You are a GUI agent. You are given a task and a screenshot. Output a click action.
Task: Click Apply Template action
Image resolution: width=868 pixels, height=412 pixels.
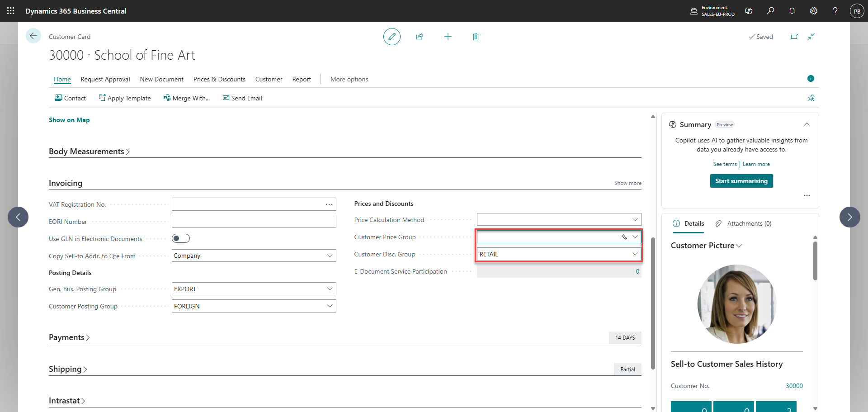click(125, 98)
